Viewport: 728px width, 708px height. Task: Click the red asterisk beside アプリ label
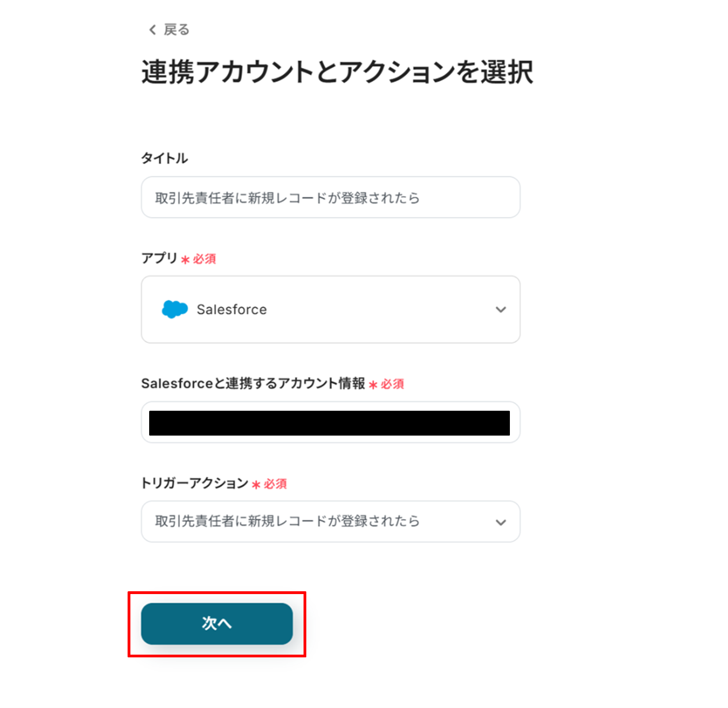pyautogui.click(x=185, y=260)
